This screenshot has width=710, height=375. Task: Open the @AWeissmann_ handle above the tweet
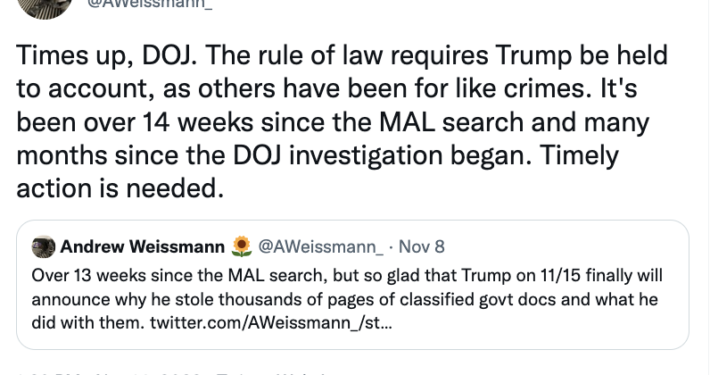[149, 5]
